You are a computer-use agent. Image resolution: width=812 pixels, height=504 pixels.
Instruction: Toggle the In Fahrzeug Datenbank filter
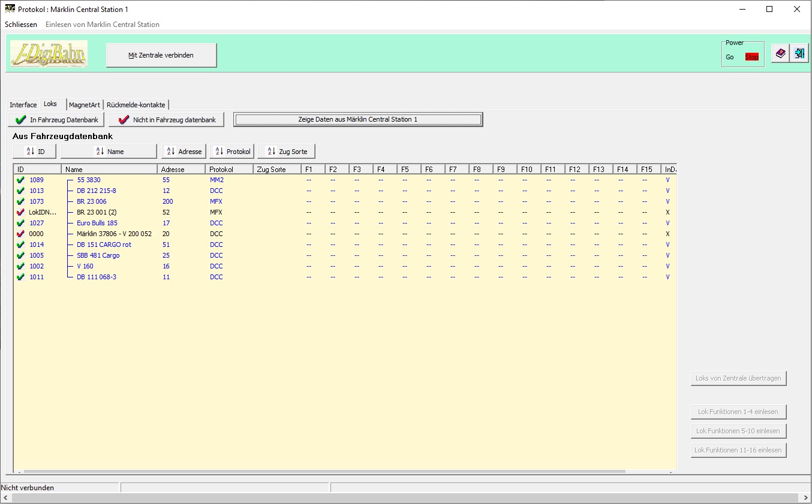(56, 120)
